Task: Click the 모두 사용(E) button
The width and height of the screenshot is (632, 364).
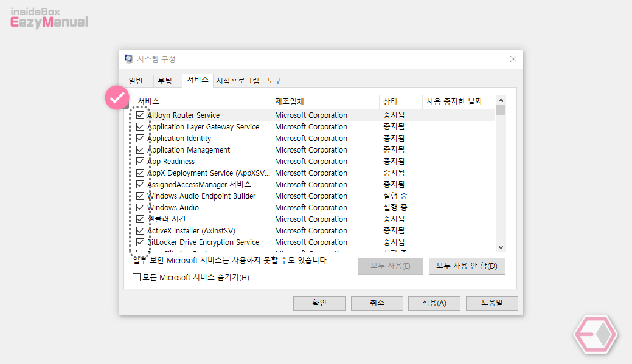Action: 390,266
